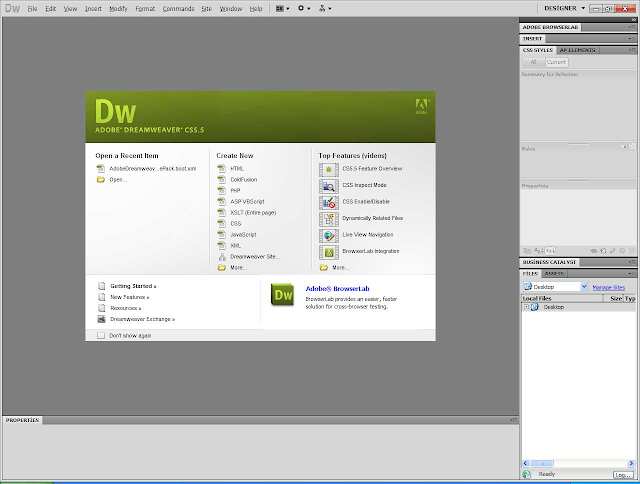The image size is (640, 484).
Task: Click the Disable/Enable CSS Property icon
Action: pyautogui.click(x=622, y=251)
